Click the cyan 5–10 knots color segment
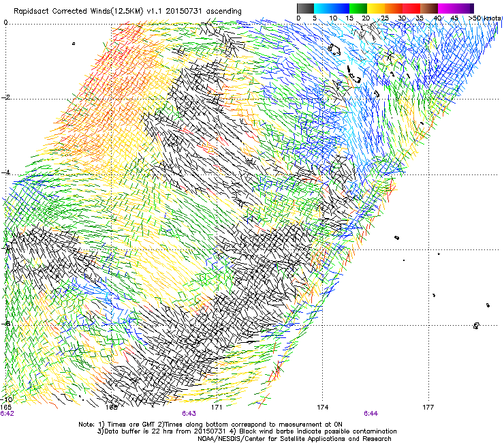The width and height of the screenshot is (504, 443). pos(323,8)
